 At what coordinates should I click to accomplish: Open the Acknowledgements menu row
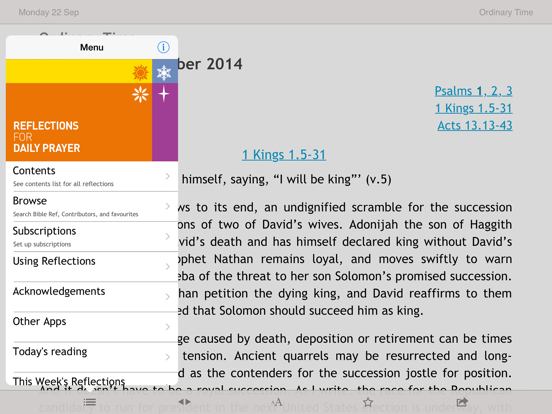(92, 297)
